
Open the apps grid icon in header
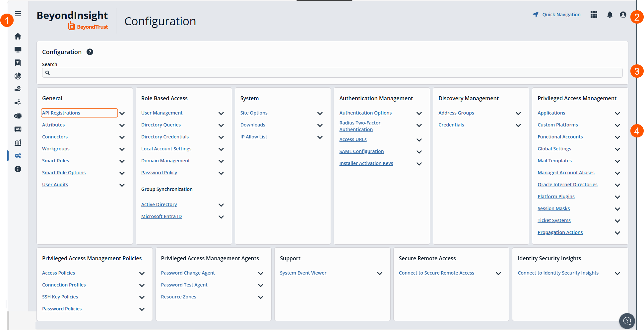[594, 15]
